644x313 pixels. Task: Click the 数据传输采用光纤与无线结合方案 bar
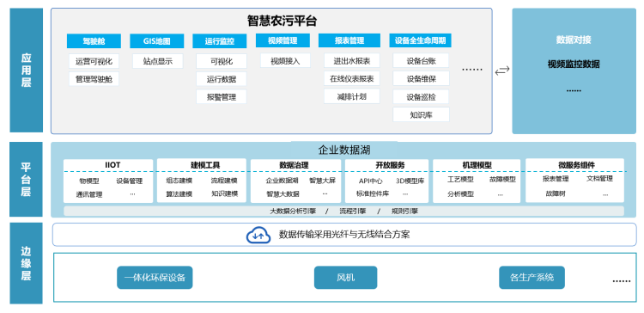pyautogui.click(x=344, y=235)
